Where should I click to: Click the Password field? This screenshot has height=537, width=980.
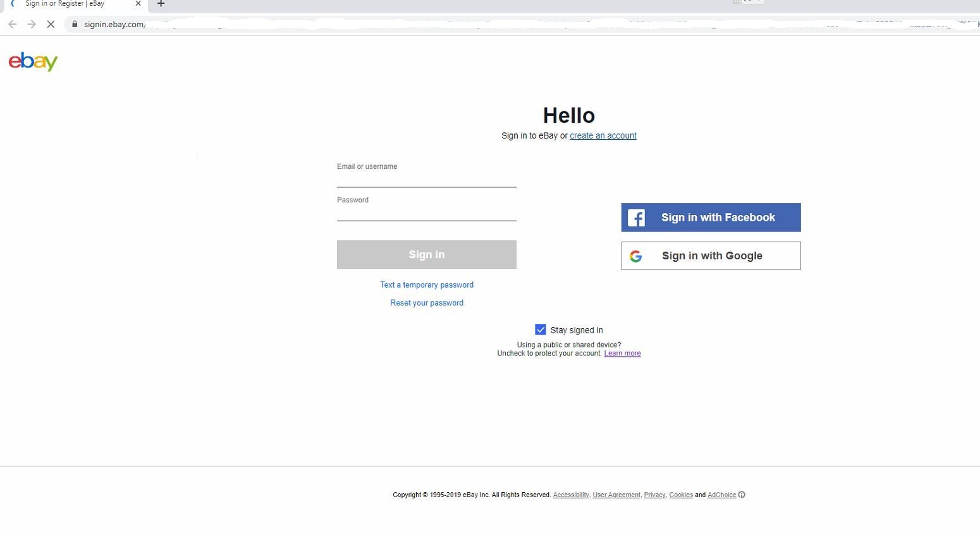426,213
